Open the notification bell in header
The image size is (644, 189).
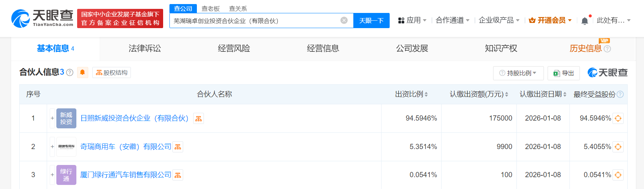[x=585, y=21]
